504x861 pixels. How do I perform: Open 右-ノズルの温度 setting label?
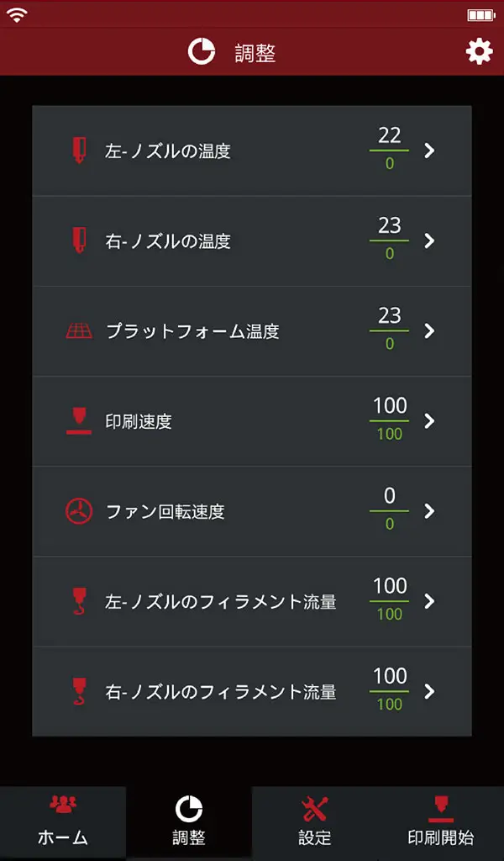(x=168, y=241)
